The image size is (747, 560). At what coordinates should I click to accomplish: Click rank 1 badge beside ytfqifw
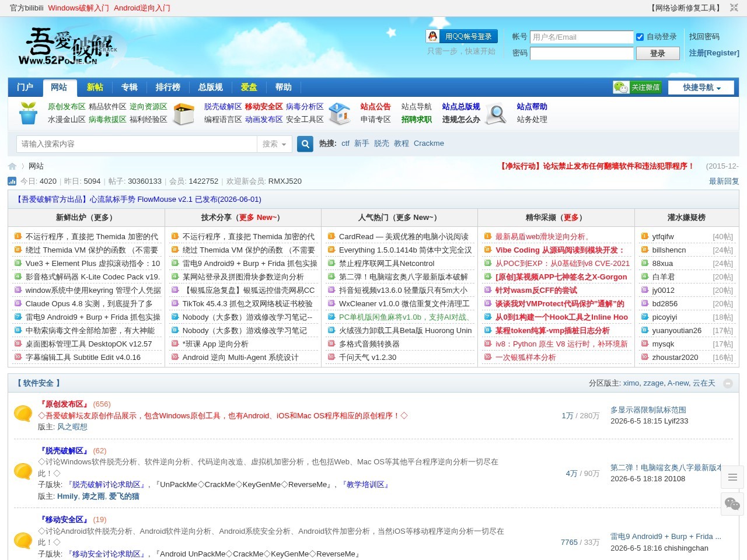pyautogui.click(x=645, y=236)
